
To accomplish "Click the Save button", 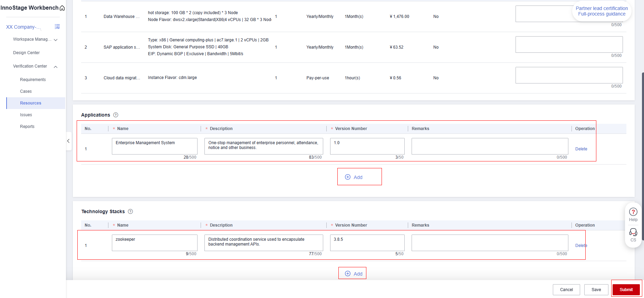I will (596, 290).
